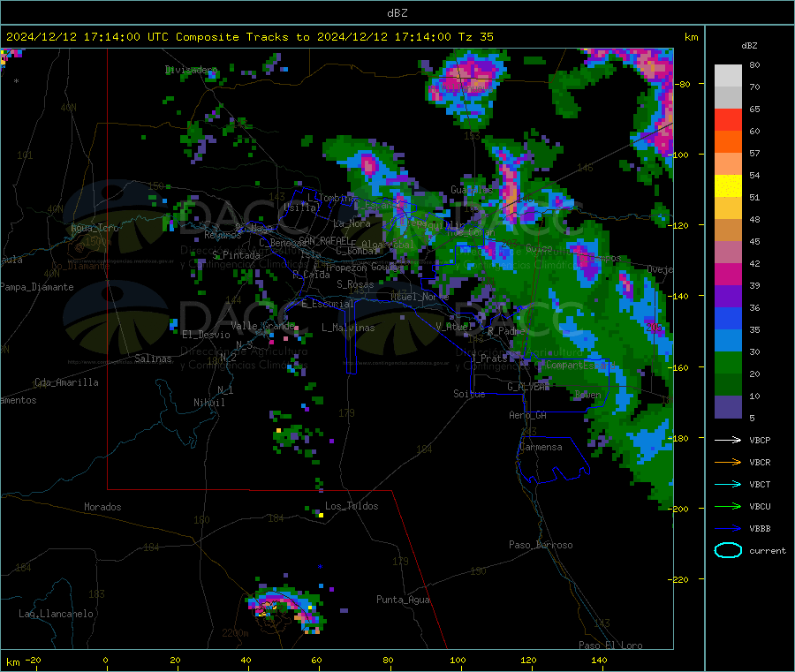Viewport: 795px width, 672px height.
Task: Click the 'dBZ' title at top
Action: (x=397, y=12)
